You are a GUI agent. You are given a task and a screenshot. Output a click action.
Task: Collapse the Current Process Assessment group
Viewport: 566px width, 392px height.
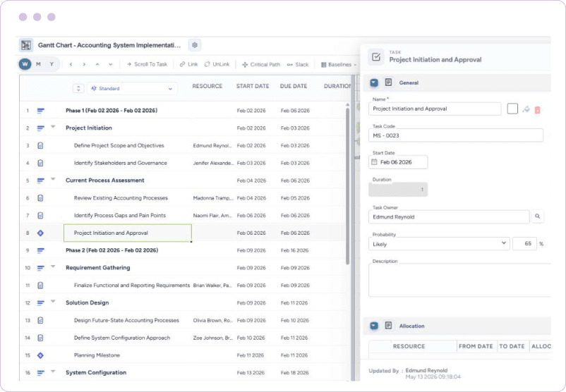53,179
